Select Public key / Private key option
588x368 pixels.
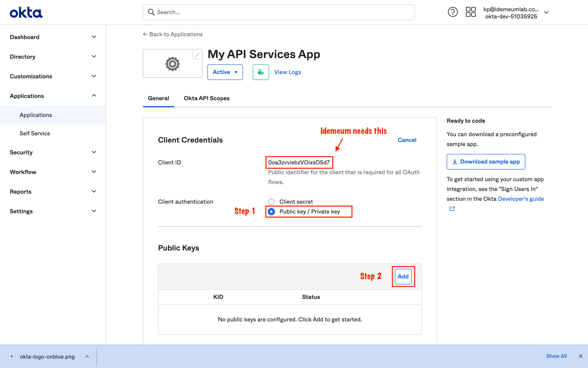[x=271, y=212]
